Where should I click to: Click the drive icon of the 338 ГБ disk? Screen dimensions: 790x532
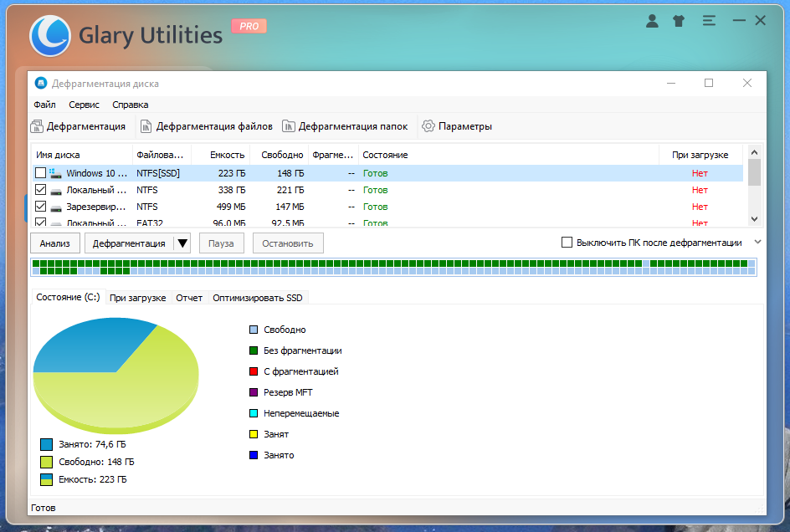(x=56, y=191)
